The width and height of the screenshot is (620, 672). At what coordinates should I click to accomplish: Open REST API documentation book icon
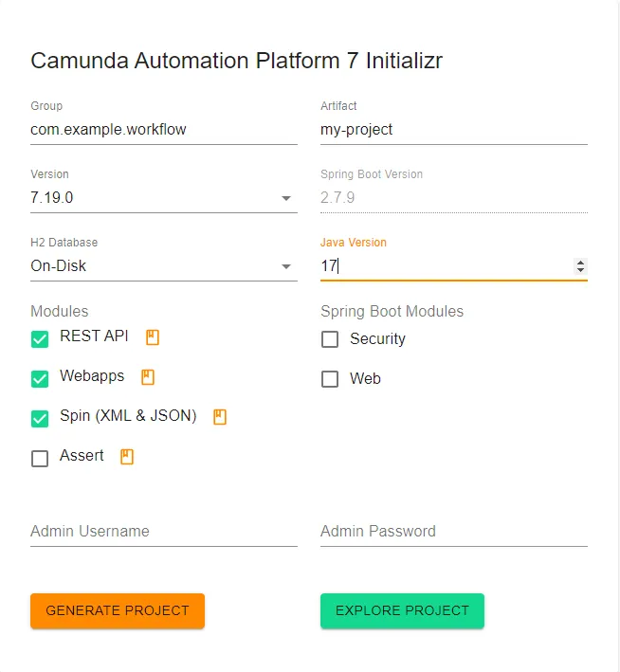(151, 336)
